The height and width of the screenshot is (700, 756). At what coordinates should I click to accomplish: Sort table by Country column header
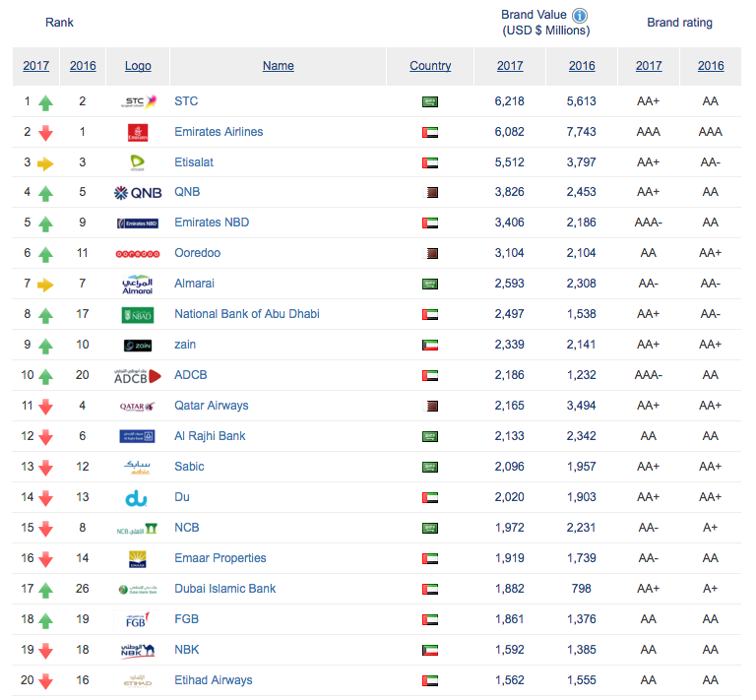point(430,66)
